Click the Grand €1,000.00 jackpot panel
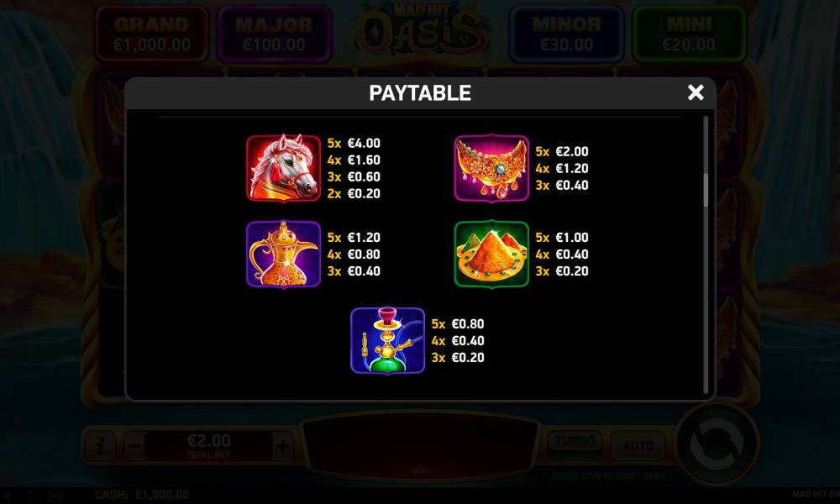 click(151, 34)
